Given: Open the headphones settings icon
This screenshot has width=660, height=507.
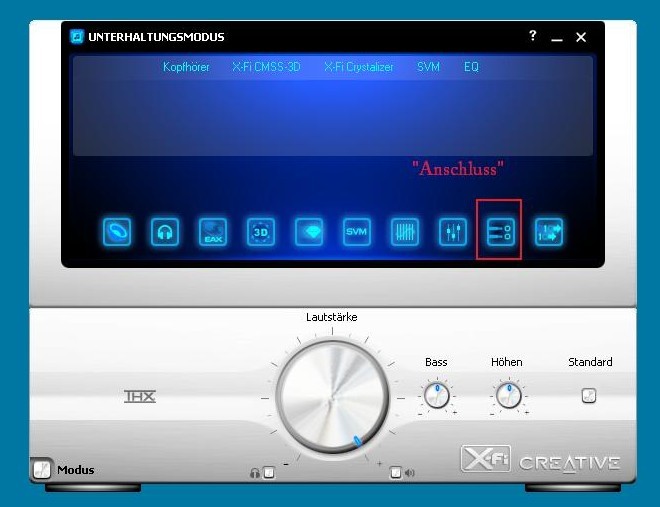Looking at the screenshot, I should [x=165, y=231].
